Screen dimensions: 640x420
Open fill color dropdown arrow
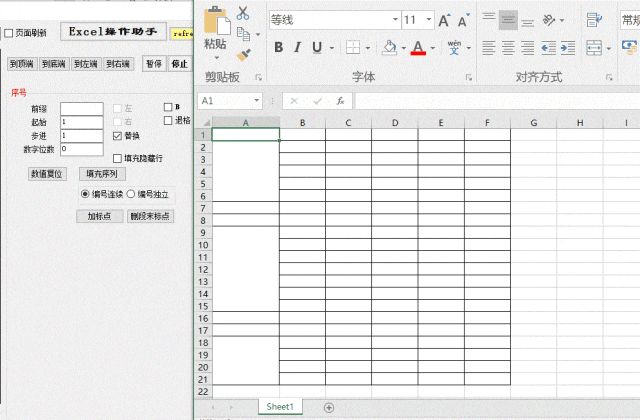point(404,48)
